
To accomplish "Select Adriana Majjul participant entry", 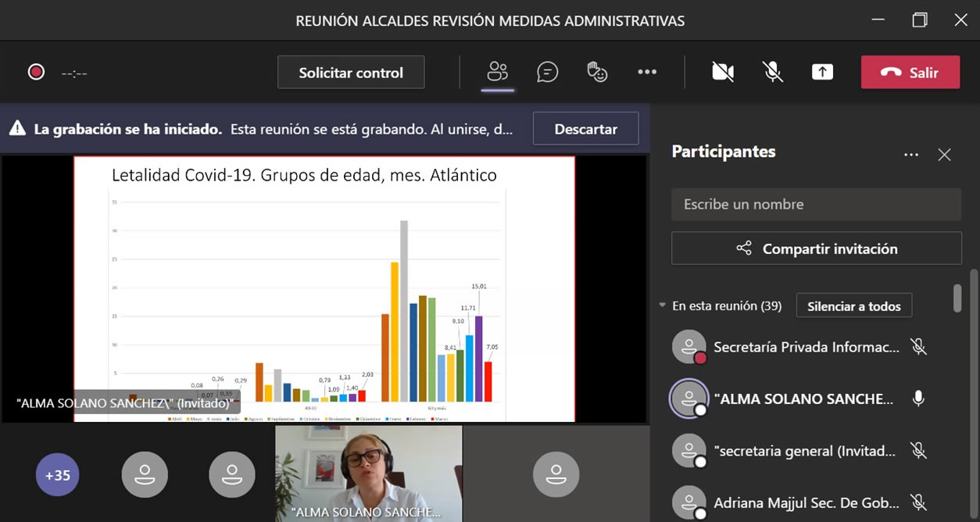I will pyautogui.click(x=805, y=502).
